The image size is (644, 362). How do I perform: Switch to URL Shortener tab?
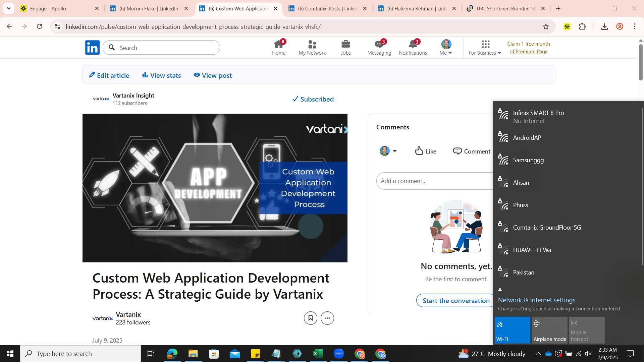pos(506,8)
